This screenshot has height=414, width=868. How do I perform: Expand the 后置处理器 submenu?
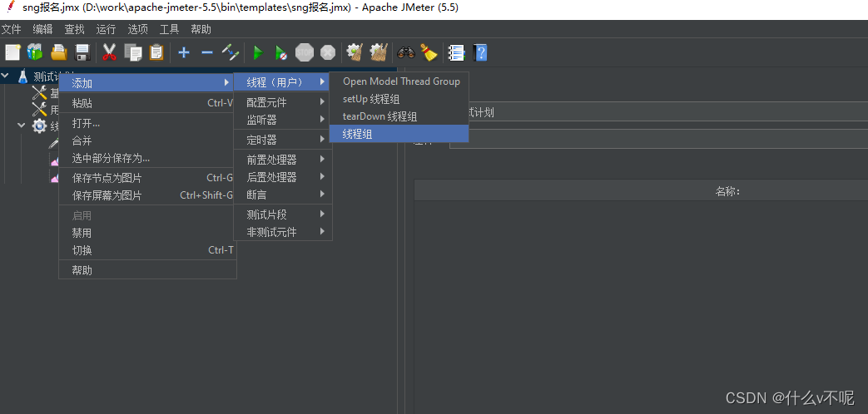click(282, 177)
